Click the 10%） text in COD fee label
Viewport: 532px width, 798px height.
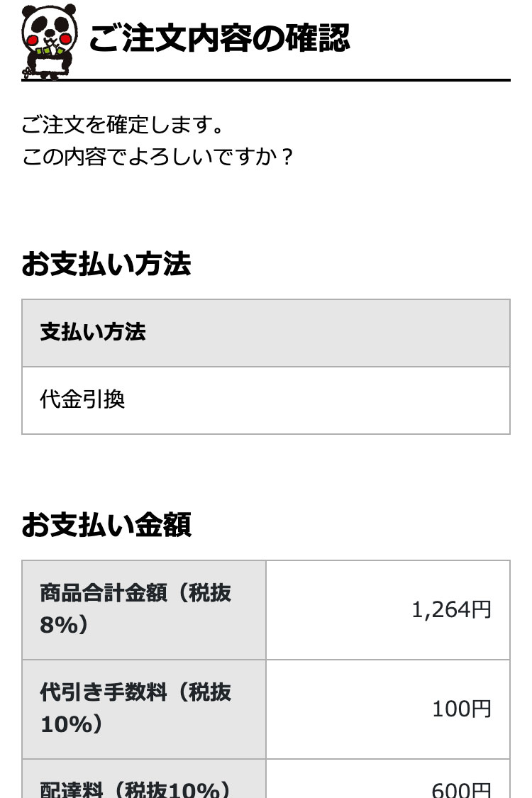coord(71,725)
